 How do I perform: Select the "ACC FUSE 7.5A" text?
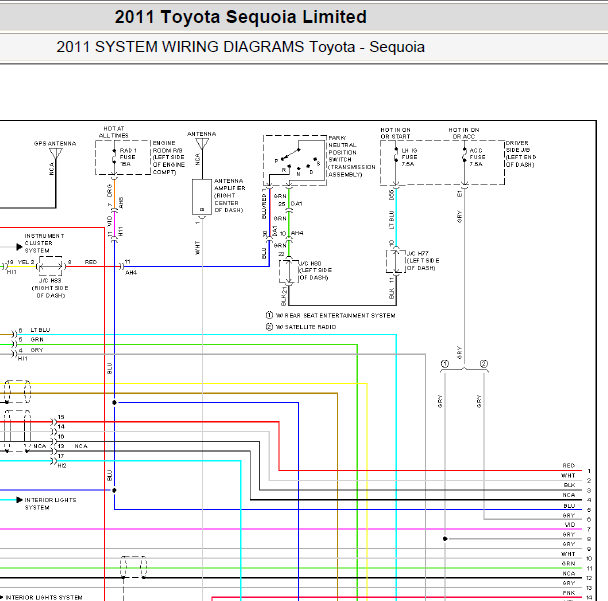(477, 157)
